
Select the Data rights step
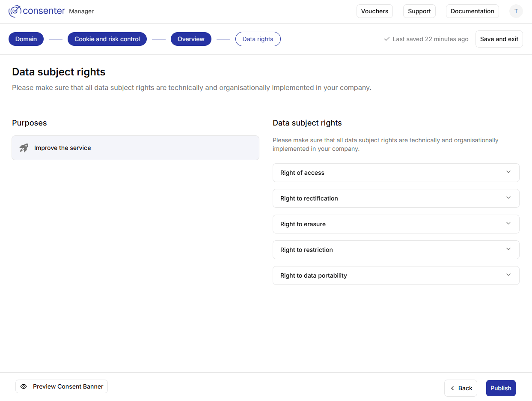pyautogui.click(x=258, y=39)
